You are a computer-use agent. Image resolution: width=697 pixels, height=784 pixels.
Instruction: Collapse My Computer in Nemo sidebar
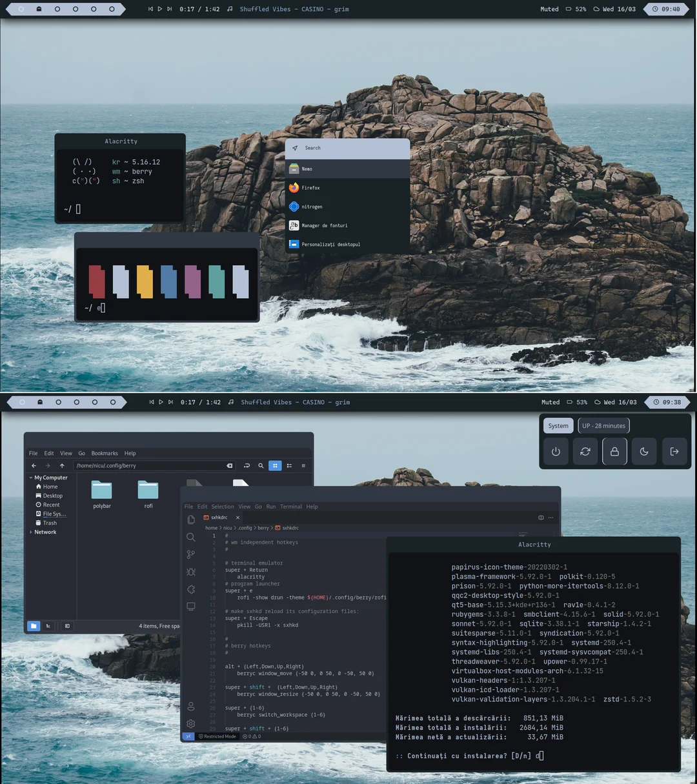coord(30,477)
